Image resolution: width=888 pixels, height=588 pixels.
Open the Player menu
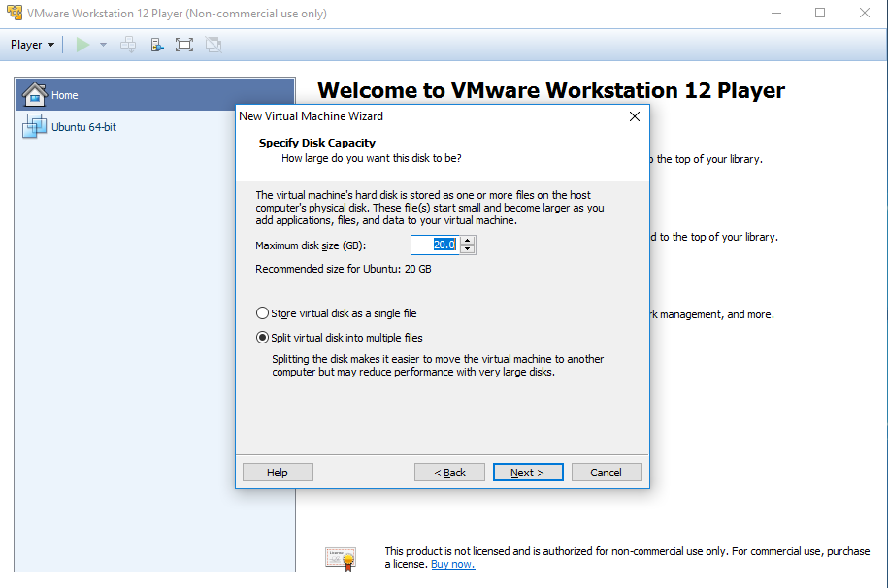(x=32, y=45)
